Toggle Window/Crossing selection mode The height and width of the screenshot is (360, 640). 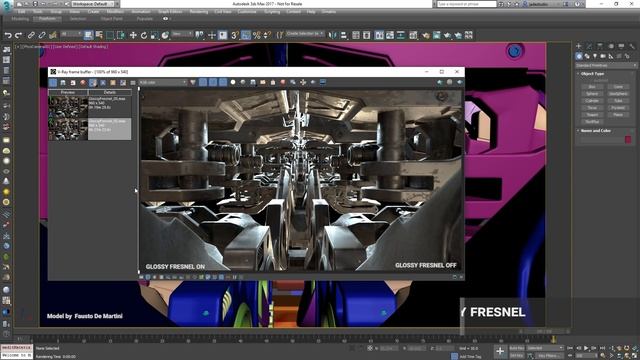coord(120,36)
